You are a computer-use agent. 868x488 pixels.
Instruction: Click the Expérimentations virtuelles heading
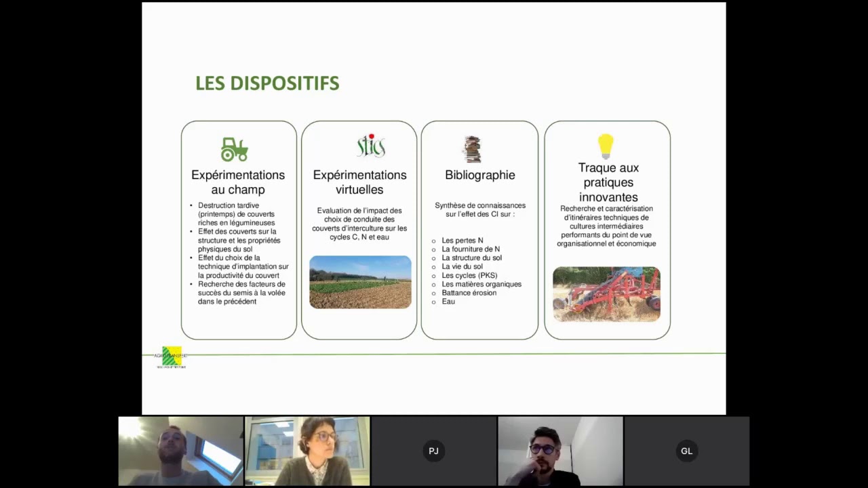pyautogui.click(x=359, y=182)
